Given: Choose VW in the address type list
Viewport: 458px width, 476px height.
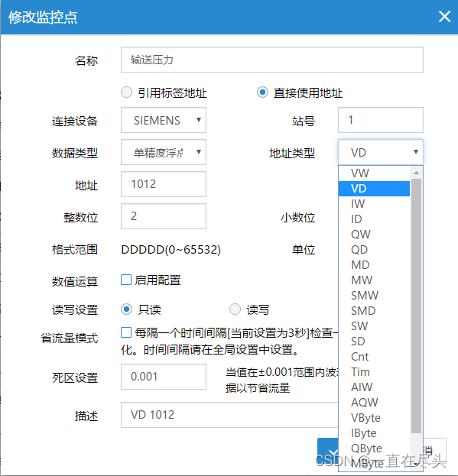Looking at the screenshot, I should coord(374,173).
